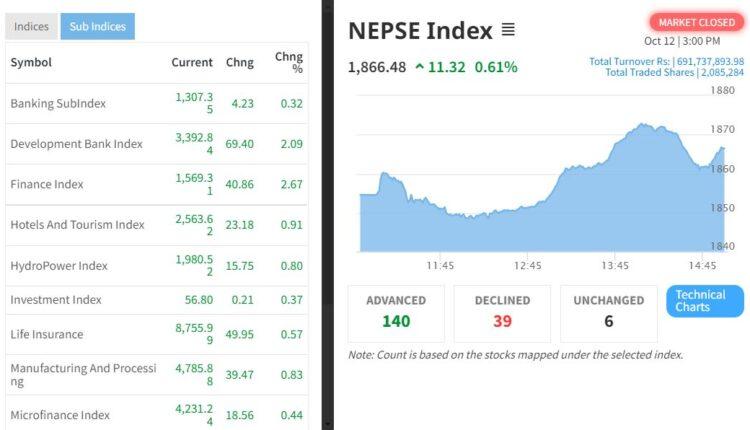The image size is (750, 430).
Task: Open Hotels And Tourism Index
Action: click(77, 225)
